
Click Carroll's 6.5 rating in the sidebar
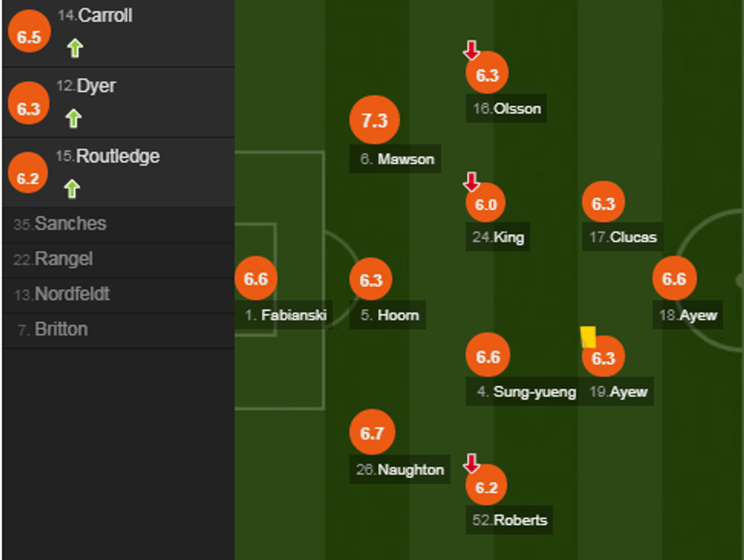point(28,36)
